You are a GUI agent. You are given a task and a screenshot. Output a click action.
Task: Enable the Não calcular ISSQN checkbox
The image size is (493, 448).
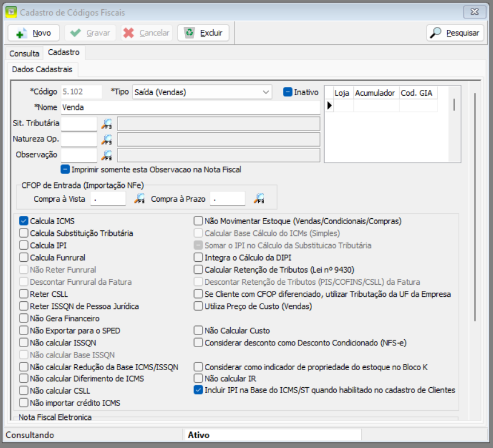click(x=23, y=343)
